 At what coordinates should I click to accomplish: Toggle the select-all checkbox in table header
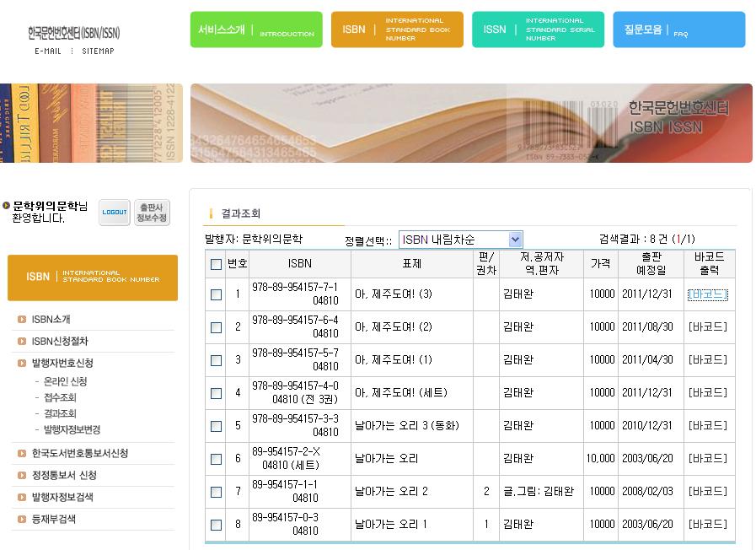click(x=216, y=265)
